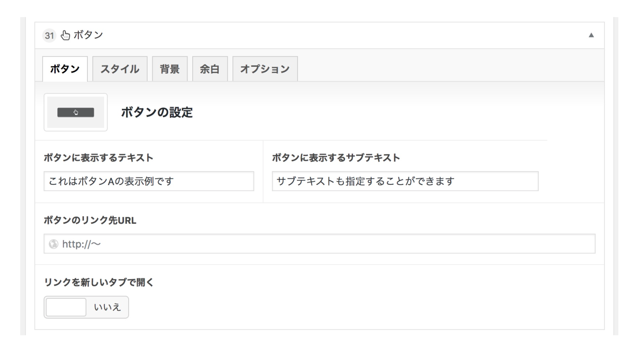Click the ボタンに表示するサブテキスト label
This screenshot has width=644, height=350.
336,158
